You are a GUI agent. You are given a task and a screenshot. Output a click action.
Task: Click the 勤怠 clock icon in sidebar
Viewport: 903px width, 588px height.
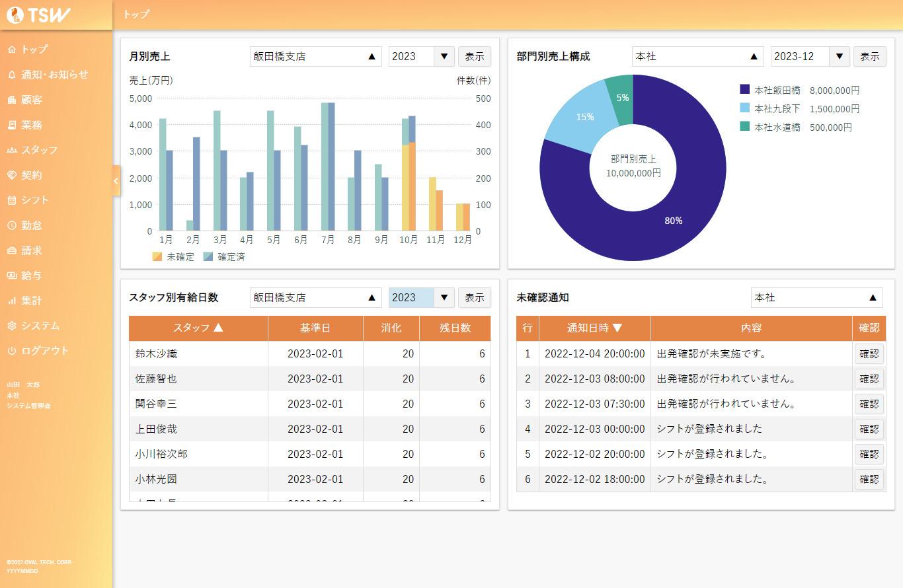click(11, 225)
